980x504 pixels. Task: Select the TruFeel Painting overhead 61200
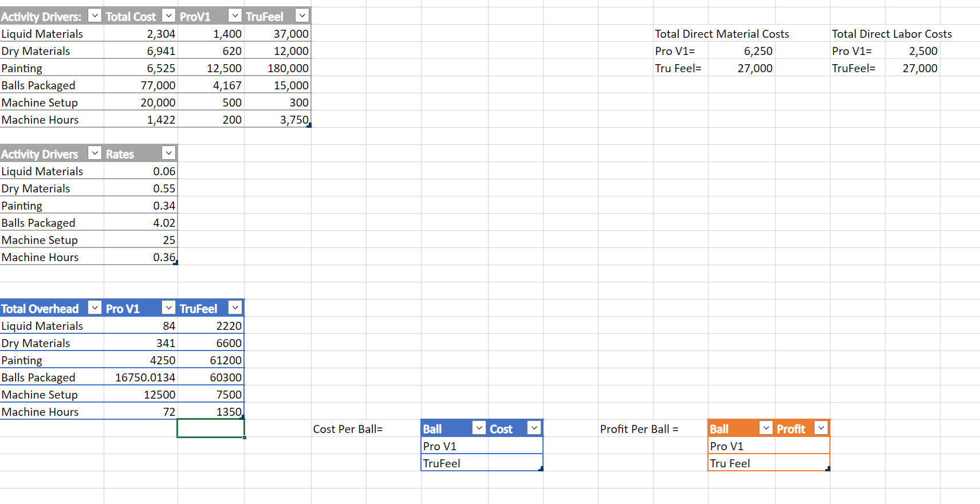click(x=211, y=360)
